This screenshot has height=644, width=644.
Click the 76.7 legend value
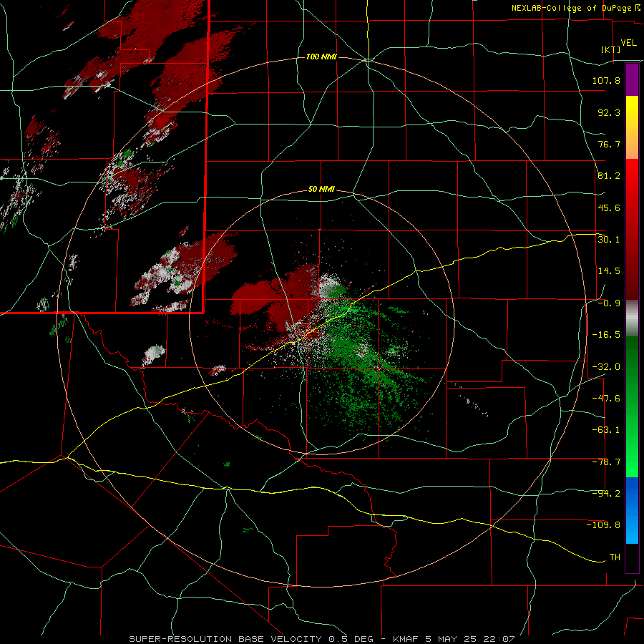coord(609,144)
